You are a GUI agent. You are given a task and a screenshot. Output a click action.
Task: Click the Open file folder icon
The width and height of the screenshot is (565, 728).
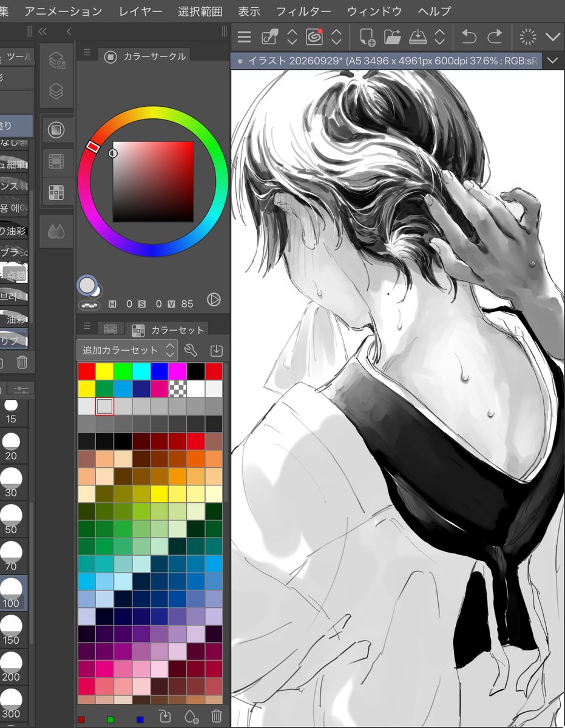pyautogui.click(x=393, y=38)
